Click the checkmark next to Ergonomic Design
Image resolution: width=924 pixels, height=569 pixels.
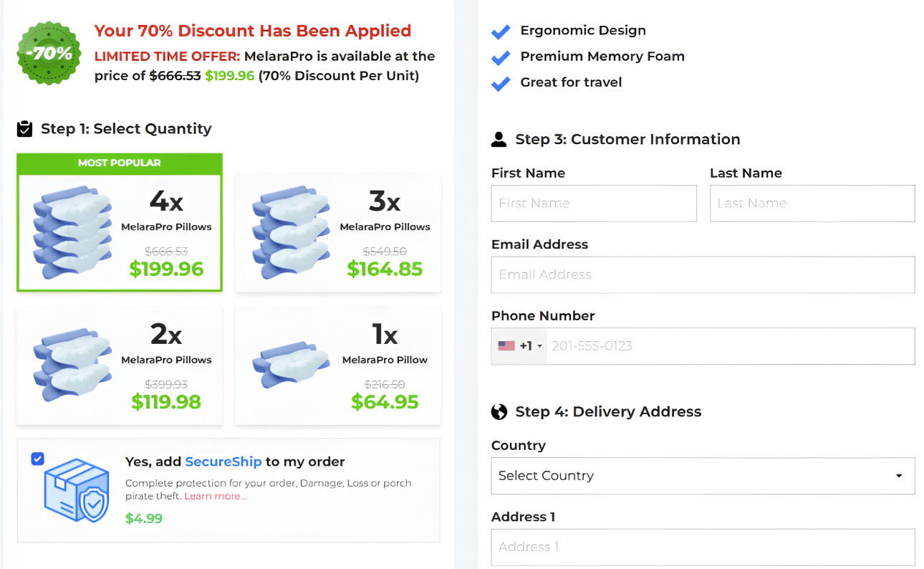point(501,32)
